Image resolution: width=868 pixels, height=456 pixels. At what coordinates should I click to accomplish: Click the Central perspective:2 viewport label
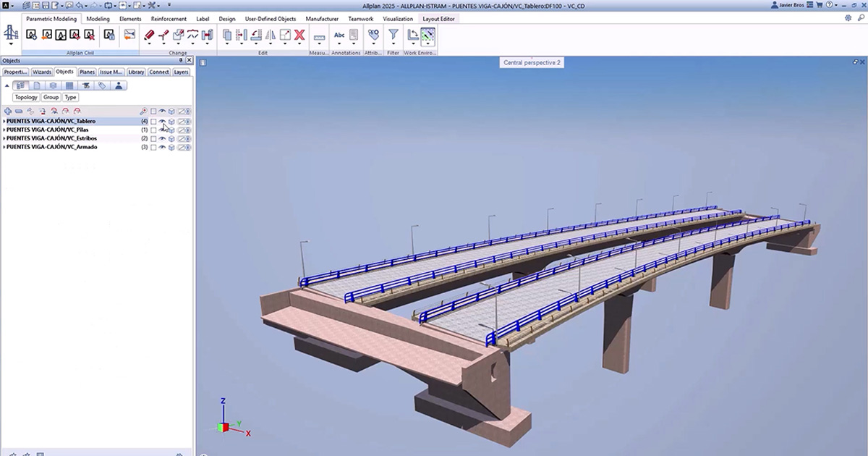point(532,63)
